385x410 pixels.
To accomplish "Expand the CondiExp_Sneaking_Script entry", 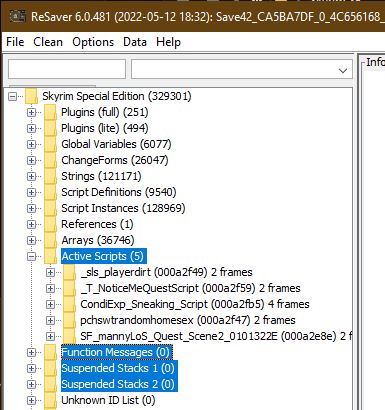I will (50, 304).
